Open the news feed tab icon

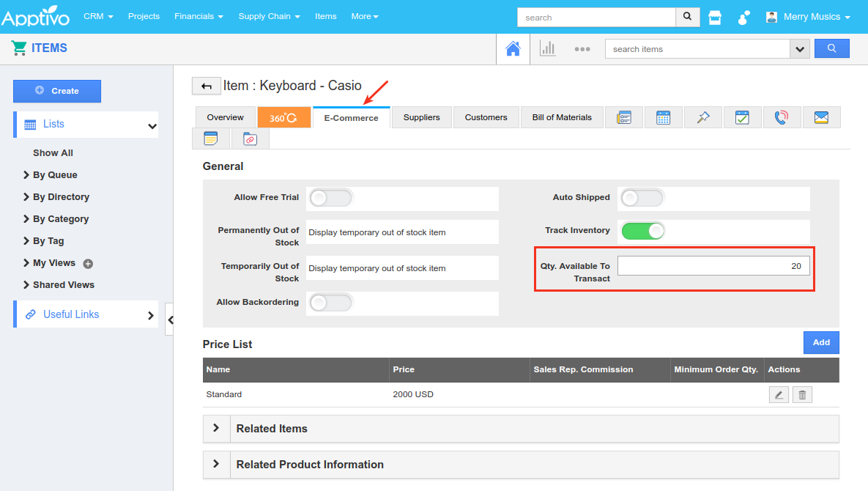click(x=624, y=117)
